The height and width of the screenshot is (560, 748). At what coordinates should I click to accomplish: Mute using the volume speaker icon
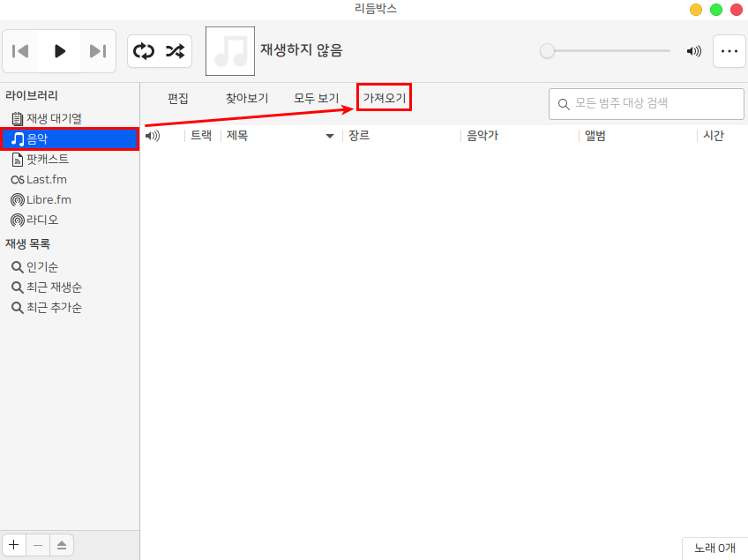click(694, 51)
